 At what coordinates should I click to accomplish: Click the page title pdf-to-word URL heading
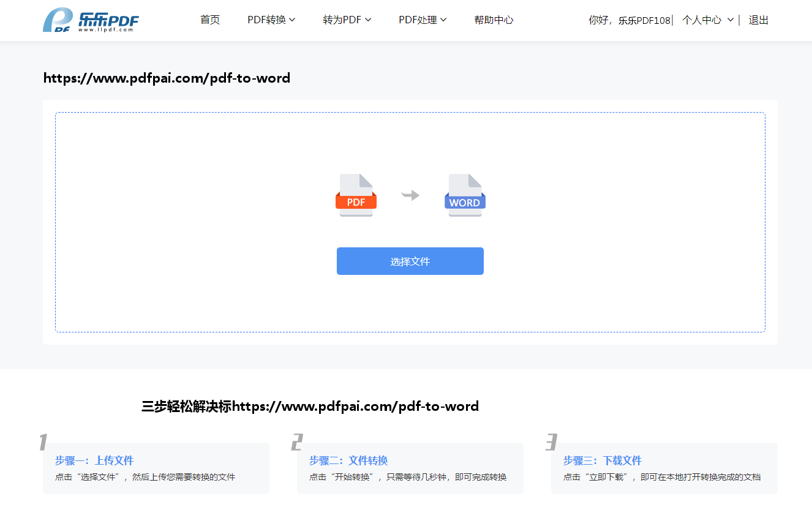pos(167,78)
